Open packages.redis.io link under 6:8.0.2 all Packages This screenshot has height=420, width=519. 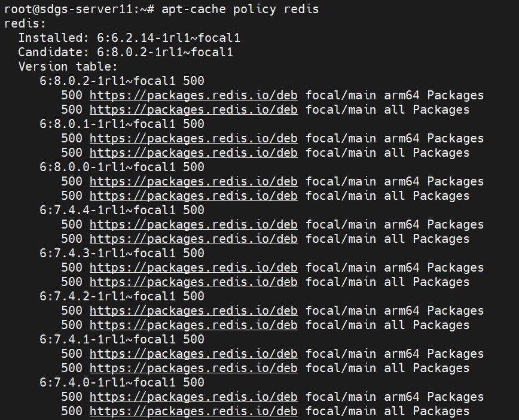(x=194, y=109)
